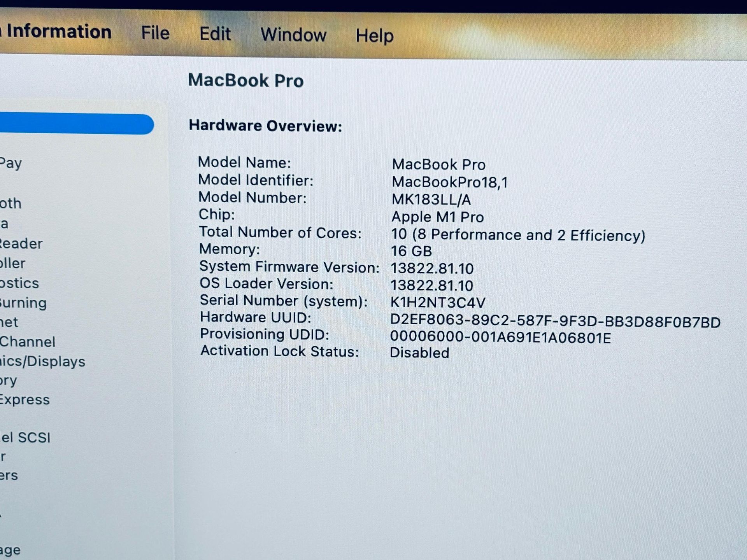747x560 pixels.
Task: Click the Memory label in Hardware Overview
Action: 230,249
